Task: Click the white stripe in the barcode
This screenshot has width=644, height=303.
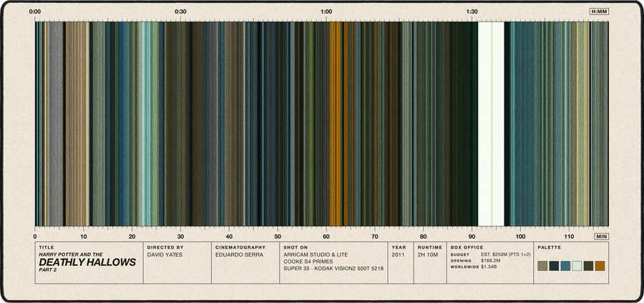Action: 491,124
